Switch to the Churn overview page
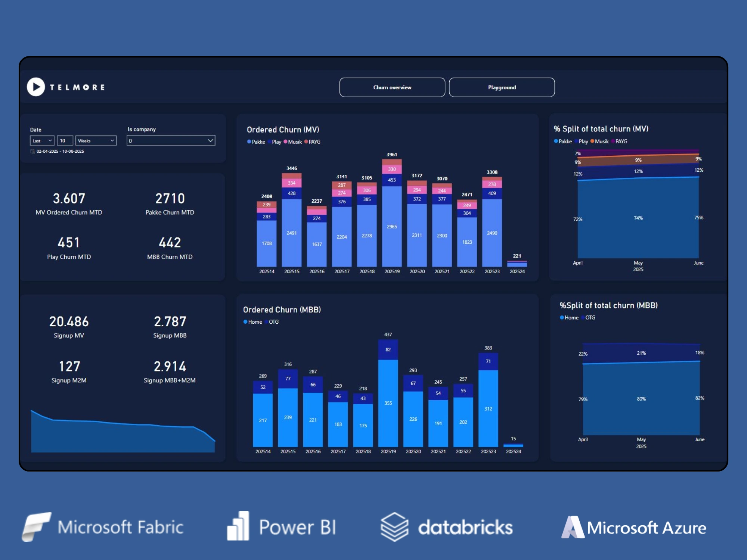 tap(392, 87)
